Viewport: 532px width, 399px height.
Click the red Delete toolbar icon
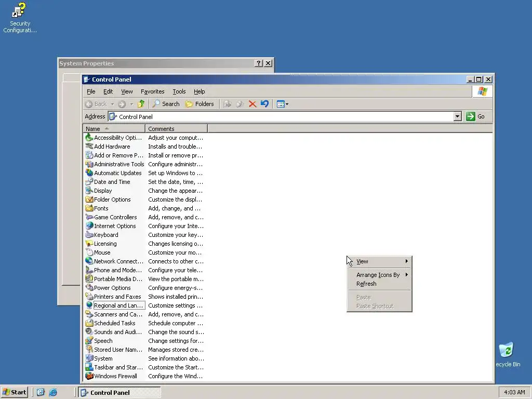pos(252,104)
